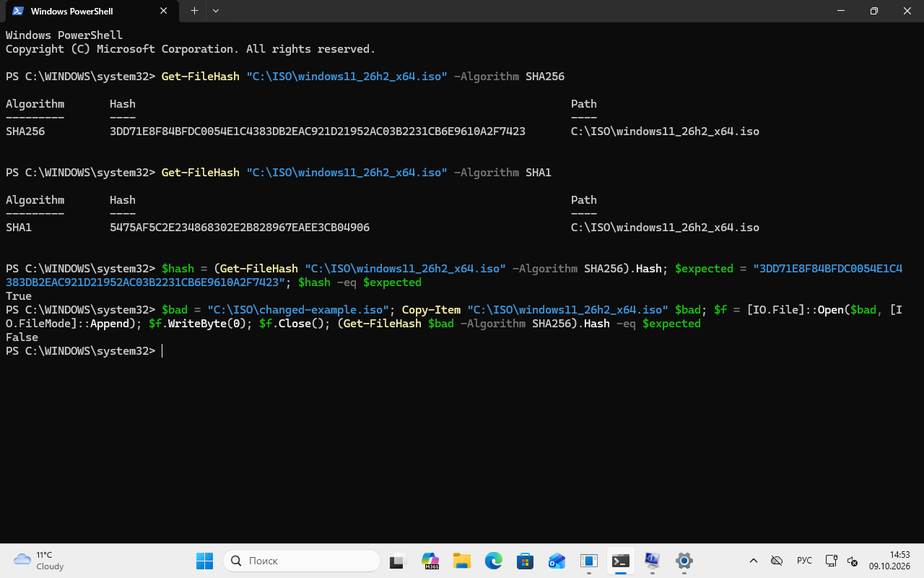
Task: Open the weather widget showing 11°C Cloudy
Action: click(39, 561)
